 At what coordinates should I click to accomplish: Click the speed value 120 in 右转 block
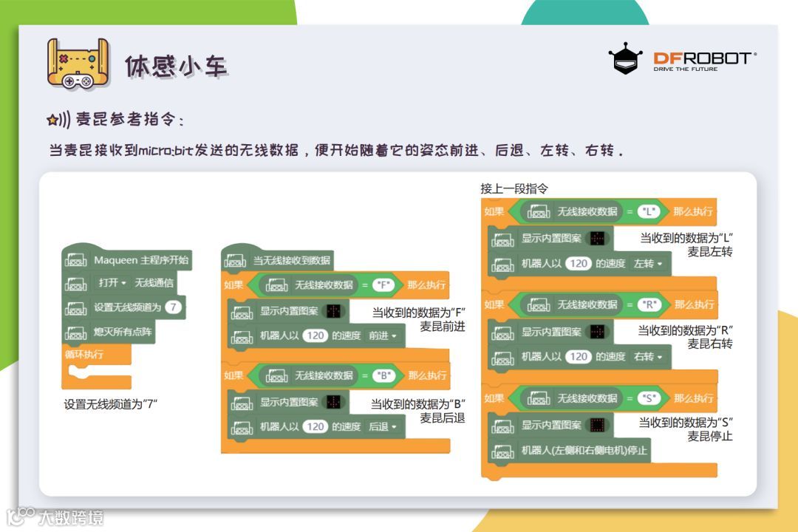(579, 357)
